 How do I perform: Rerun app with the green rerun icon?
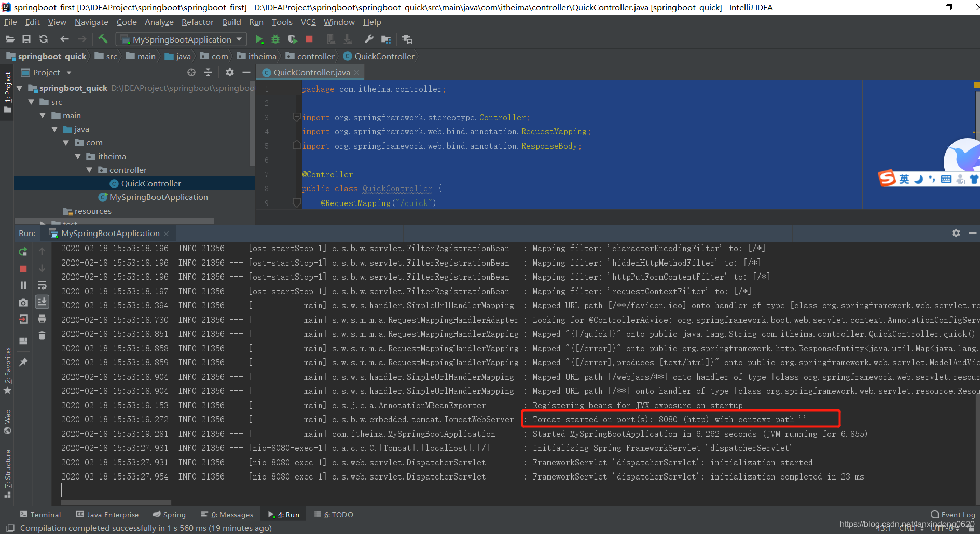23,252
